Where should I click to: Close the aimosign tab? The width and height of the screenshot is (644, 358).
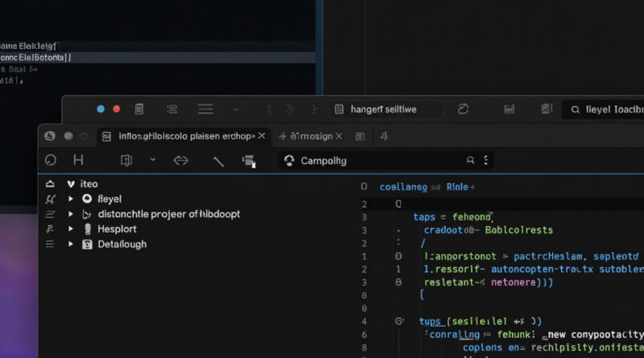pos(339,136)
